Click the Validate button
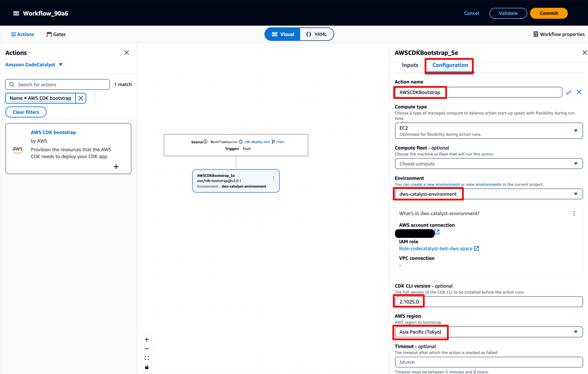Screen dimensions: 588x374 (x=508, y=13)
